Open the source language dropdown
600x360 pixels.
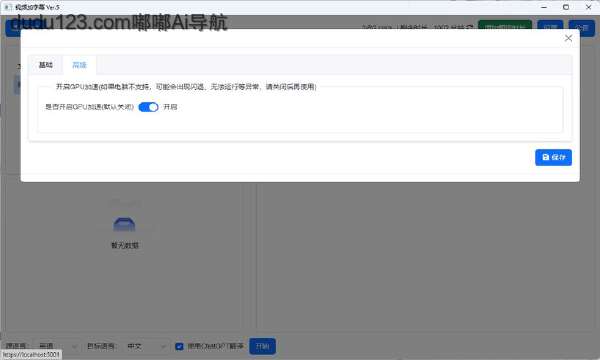coord(57,346)
